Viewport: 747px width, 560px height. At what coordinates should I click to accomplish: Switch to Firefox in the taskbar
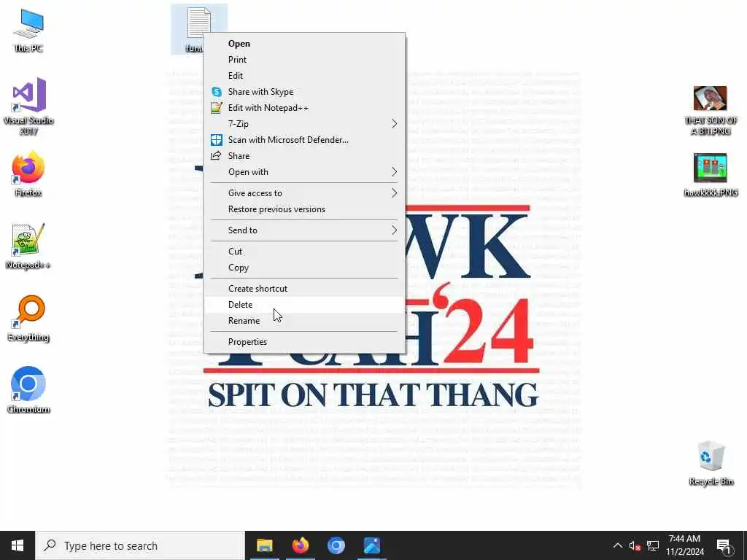(x=300, y=545)
